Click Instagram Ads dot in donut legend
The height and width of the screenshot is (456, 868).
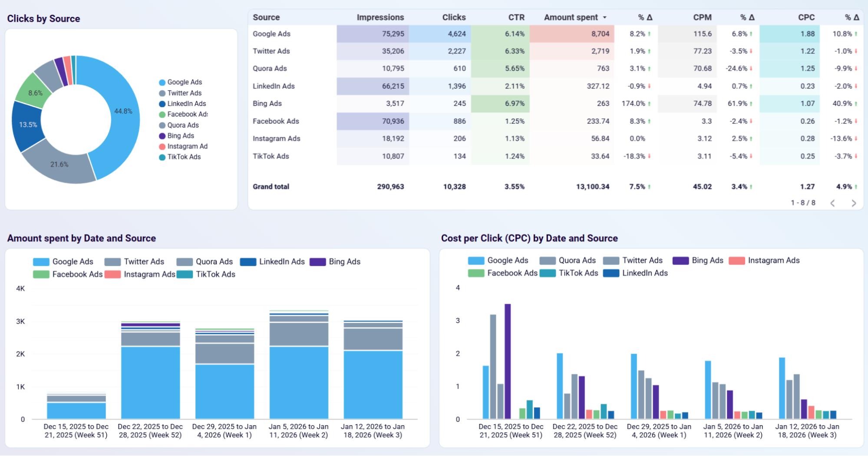tap(162, 147)
